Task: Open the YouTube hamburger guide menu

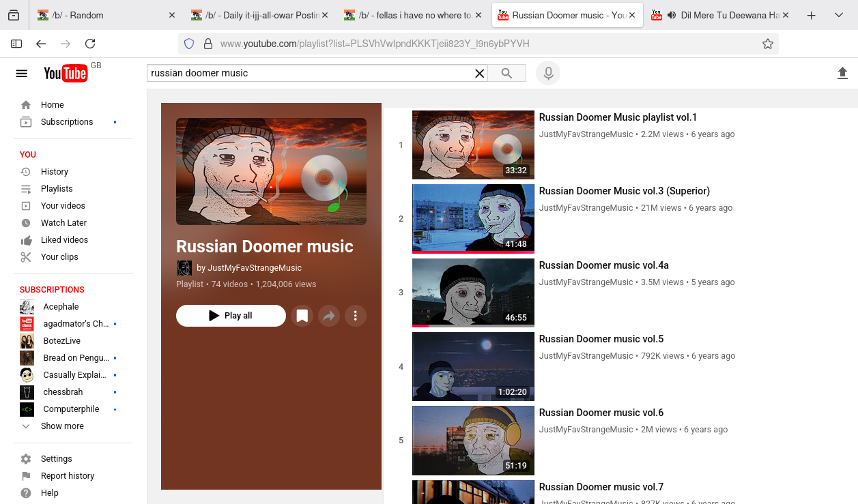Action: coord(22,74)
